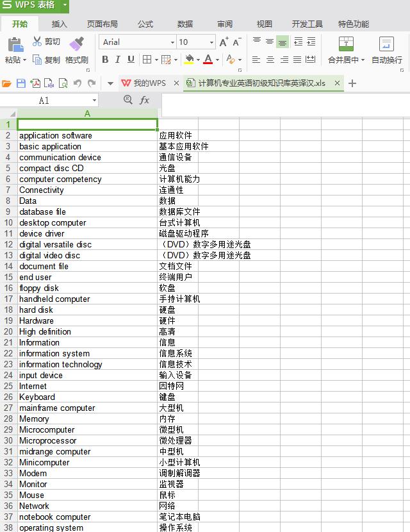Screen dimensions: 410x532
Task: Expand the fill color dropdown arrow
Action: tap(198, 60)
